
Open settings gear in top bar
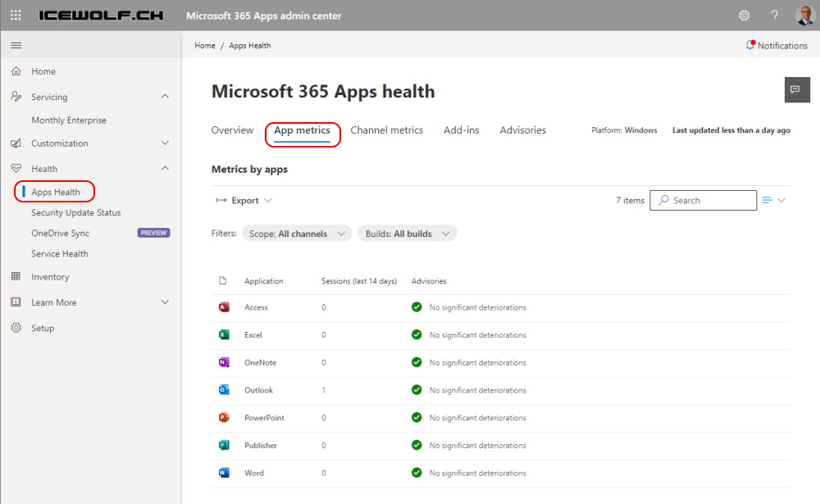point(744,16)
